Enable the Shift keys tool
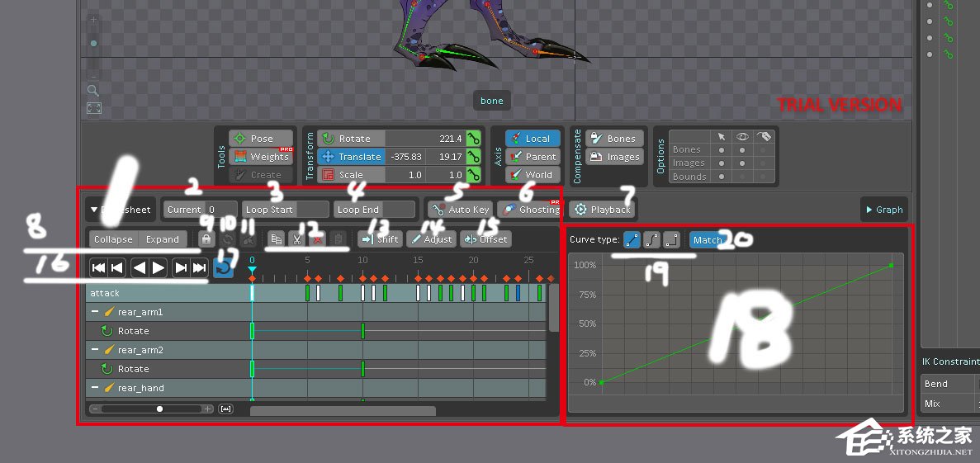The height and width of the screenshot is (463, 980). tap(380, 239)
